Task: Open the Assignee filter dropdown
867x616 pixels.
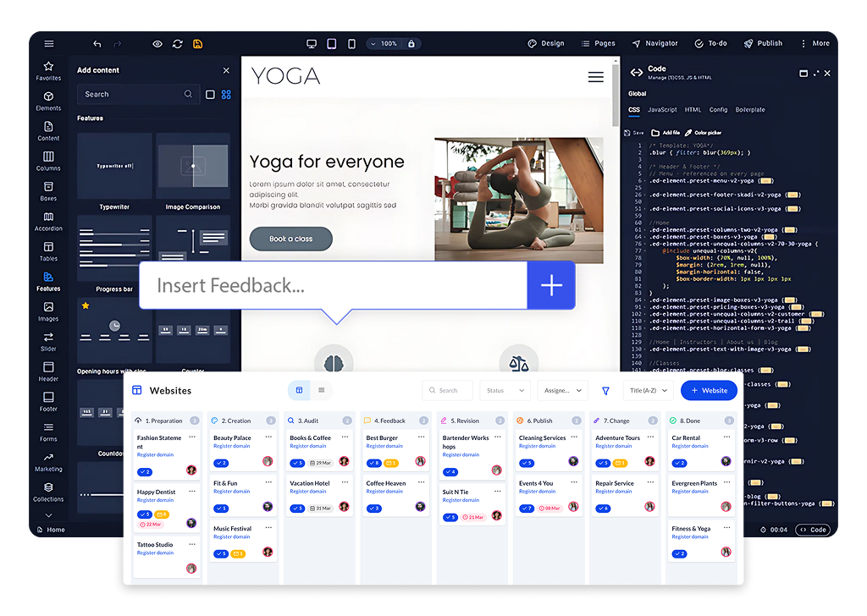Action: point(563,390)
